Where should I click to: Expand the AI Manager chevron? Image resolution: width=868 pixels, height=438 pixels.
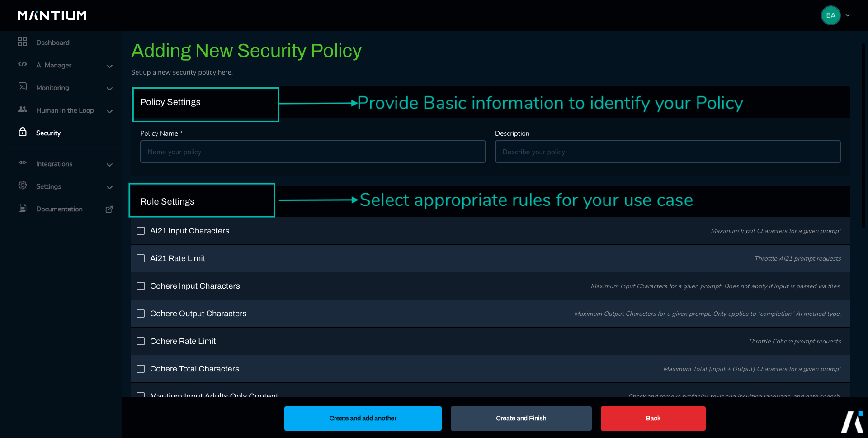pyautogui.click(x=109, y=66)
